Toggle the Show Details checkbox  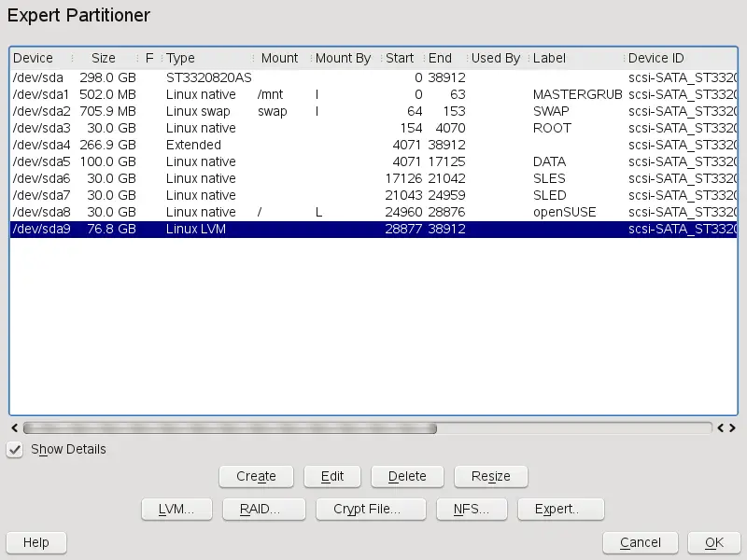click(15, 450)
